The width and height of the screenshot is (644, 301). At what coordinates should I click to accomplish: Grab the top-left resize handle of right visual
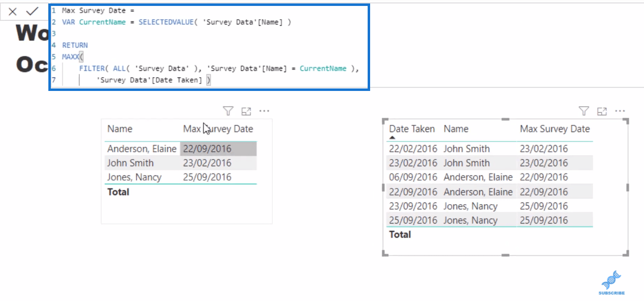pos(385,121)
